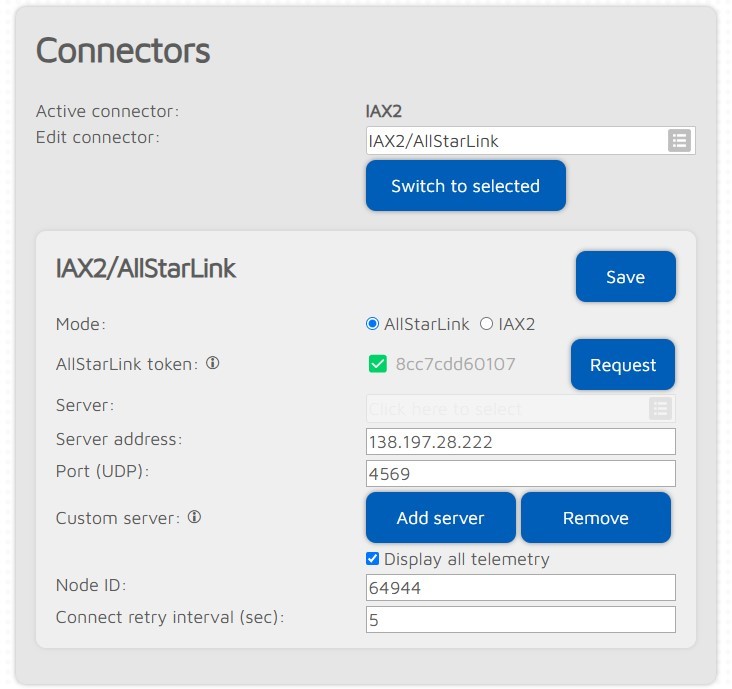Viewport: 732px width, 689px height.
Task: Click the Custom server info icon
Action: (194, 517)
